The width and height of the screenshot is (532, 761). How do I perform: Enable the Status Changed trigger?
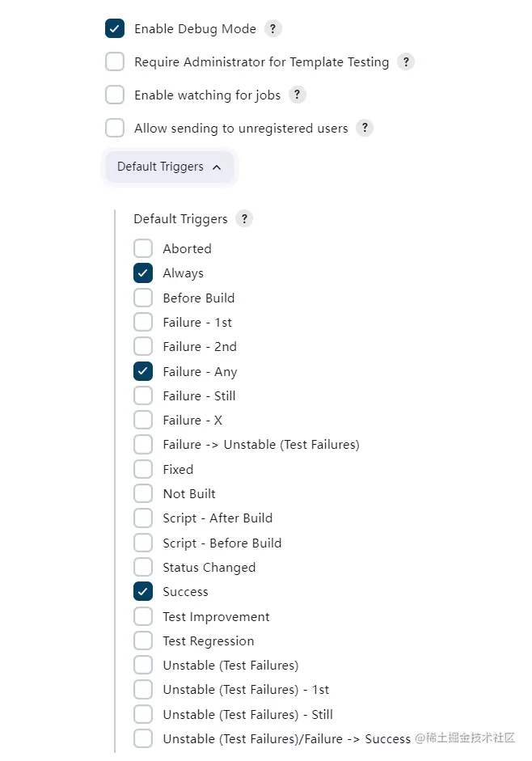143,567
